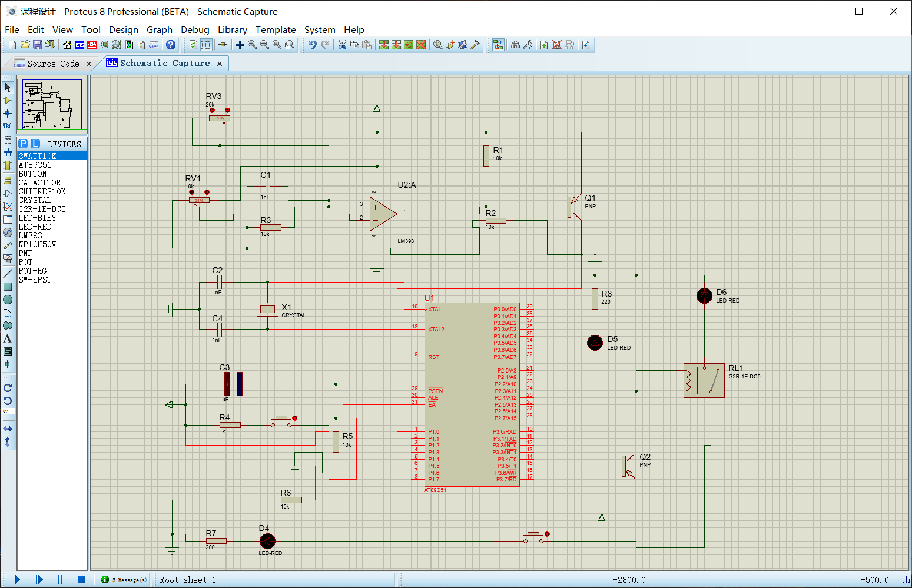Screen dimensions: 912x588
Task: Open the property assignment tool icon
Action: [528, 45]
